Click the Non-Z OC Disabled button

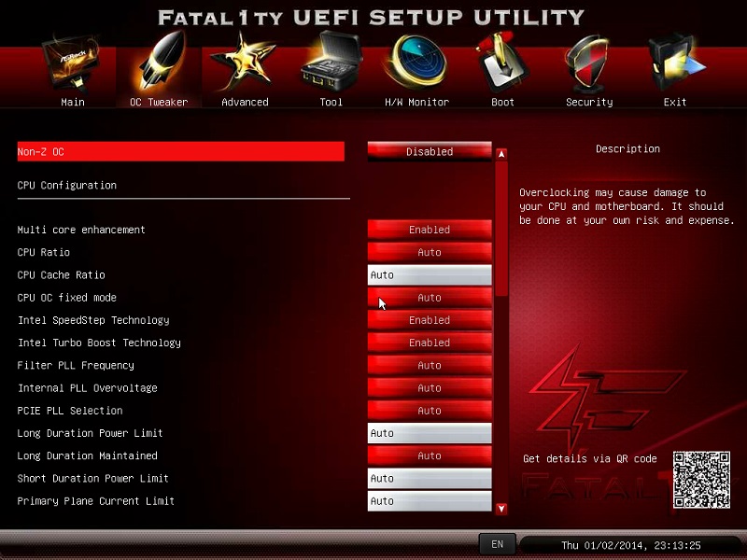[430, 151]
